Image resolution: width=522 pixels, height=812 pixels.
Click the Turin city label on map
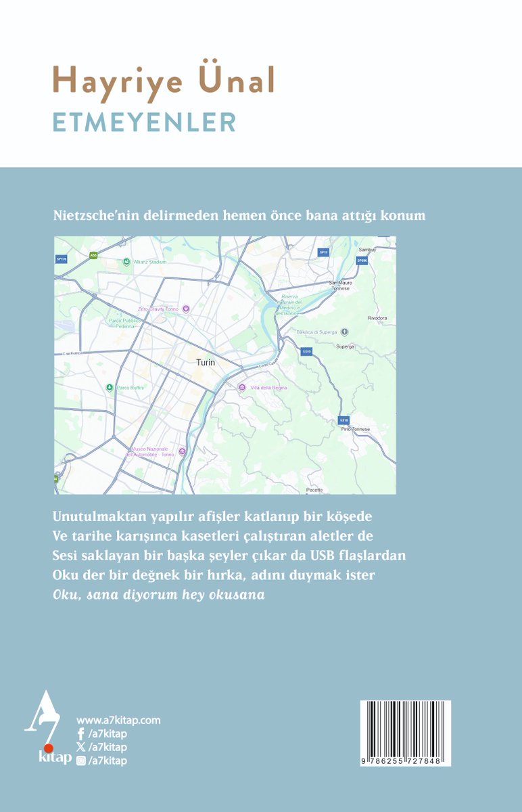pyautogui.click(x=206, y=363)
